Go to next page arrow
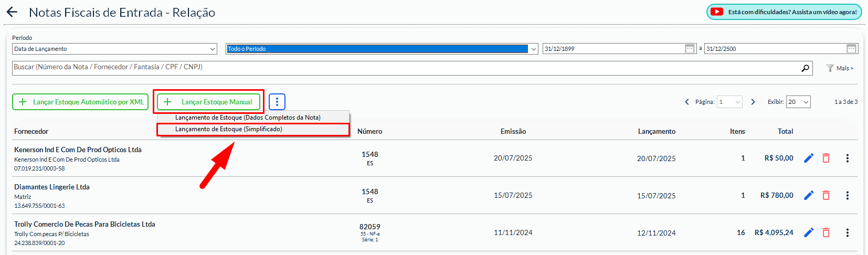 (x=753, y=102)
